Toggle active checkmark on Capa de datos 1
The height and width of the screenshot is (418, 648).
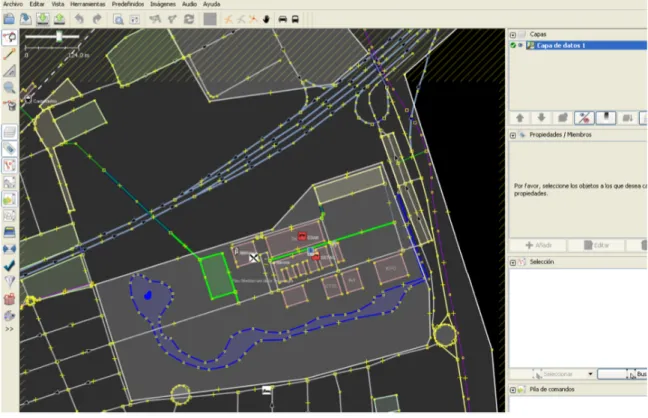coord(513,45)
